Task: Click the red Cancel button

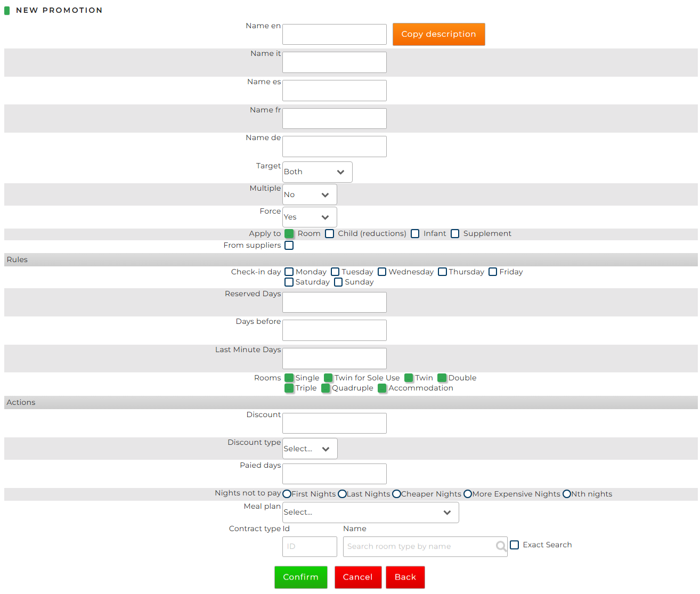Action: point(357,577)
